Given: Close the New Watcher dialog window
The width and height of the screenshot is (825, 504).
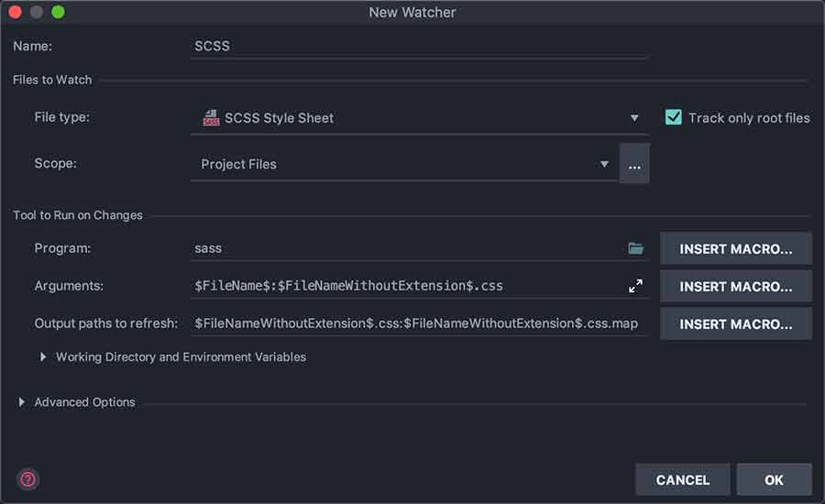Looking at the screenshot, I should [16, 13].
